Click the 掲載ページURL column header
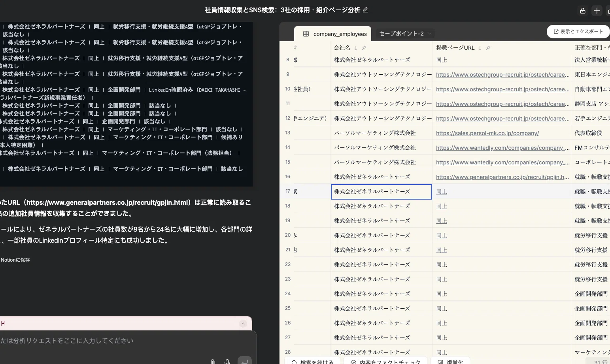610x364 pixels. pos(455,48)
